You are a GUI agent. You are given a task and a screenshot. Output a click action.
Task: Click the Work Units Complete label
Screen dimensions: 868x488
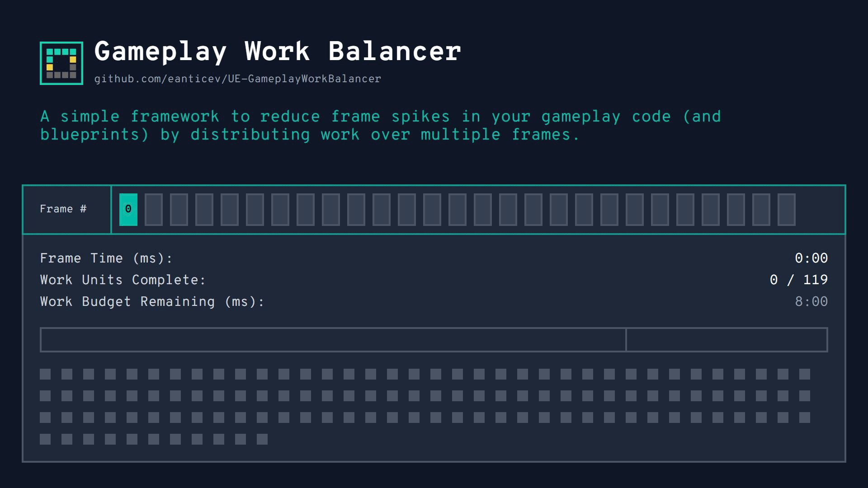click(x=123, y=280)
